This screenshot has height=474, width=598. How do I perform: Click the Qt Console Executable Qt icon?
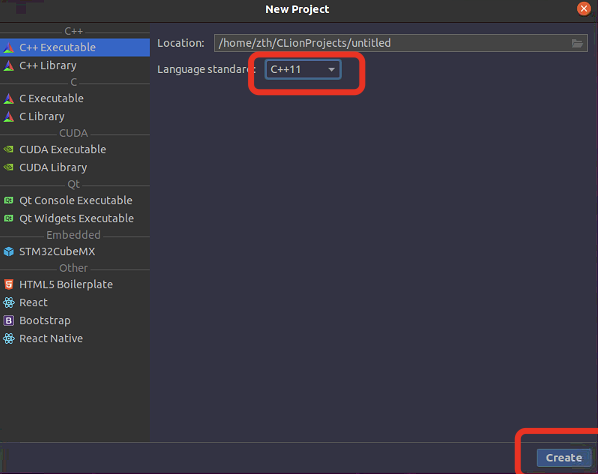(9, 200)
